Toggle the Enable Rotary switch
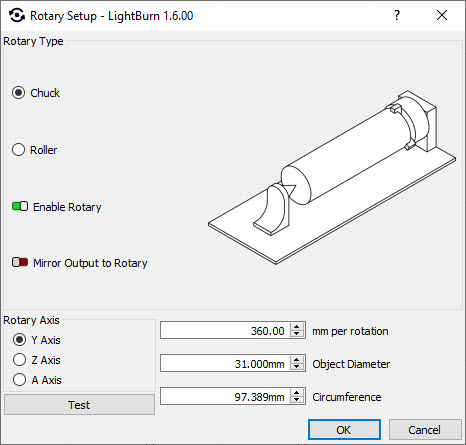The width and height of the screenshot is (466, 445). 20,206
